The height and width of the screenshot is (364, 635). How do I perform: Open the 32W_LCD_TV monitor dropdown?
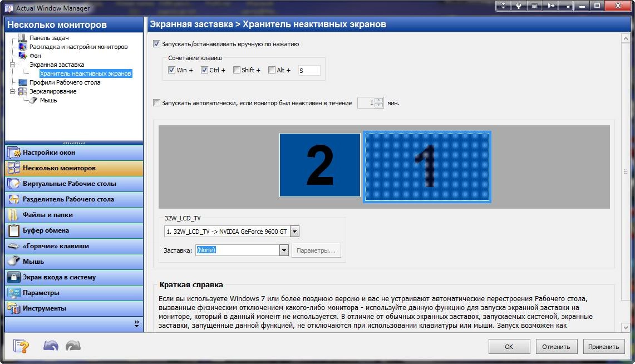tap(295, 232)
